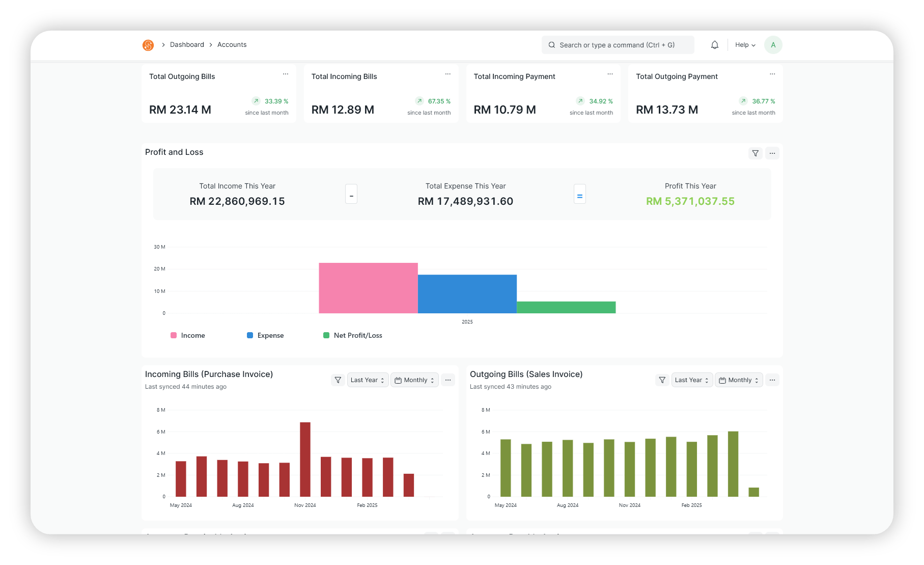The image size is (924, 565).
Task: Open Total Incoming Payment card options
Action: (610, 74)
